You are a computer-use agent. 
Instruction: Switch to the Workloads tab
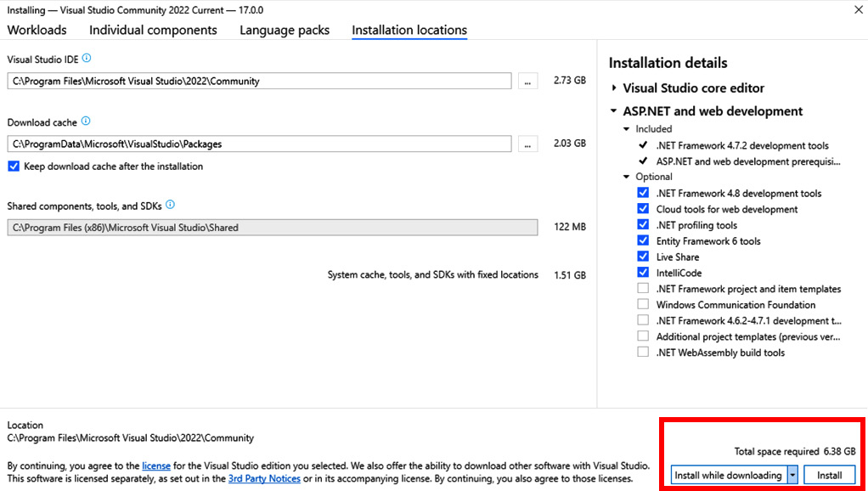point(37,30)
